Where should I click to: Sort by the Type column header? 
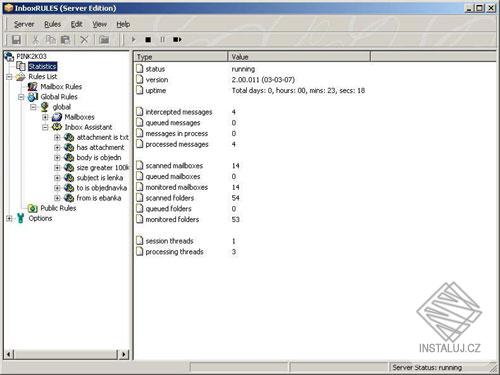(x=181, y=57)
